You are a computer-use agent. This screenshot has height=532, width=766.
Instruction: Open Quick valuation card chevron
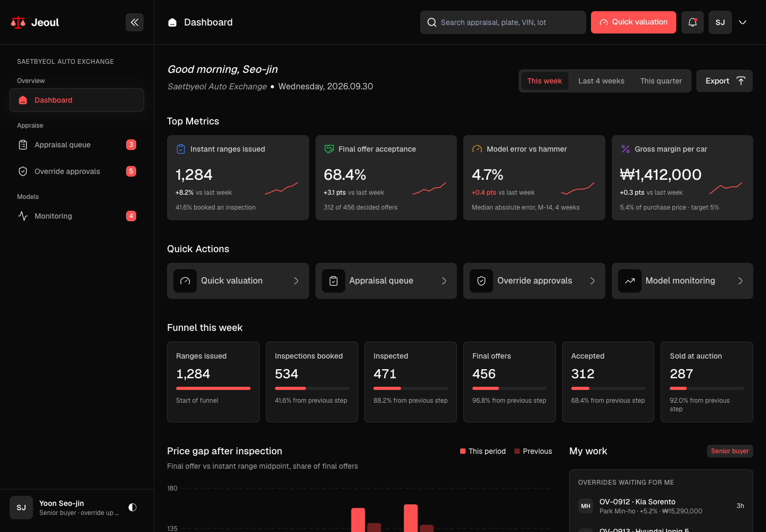pos(296,281)
